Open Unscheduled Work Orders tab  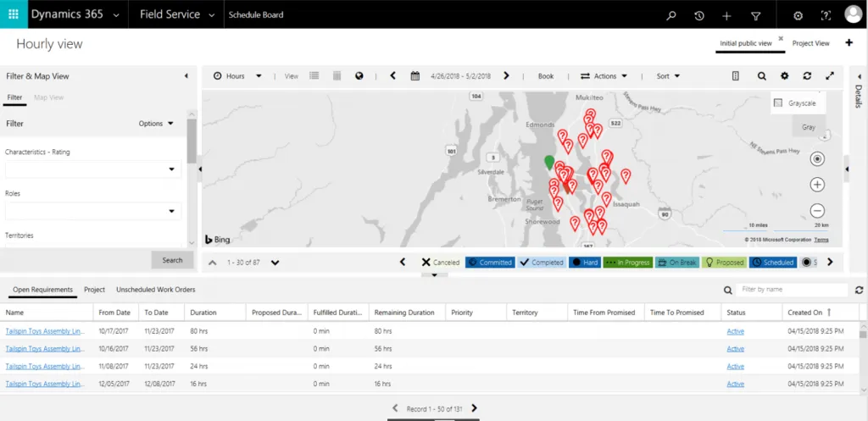tap(156, 290)
